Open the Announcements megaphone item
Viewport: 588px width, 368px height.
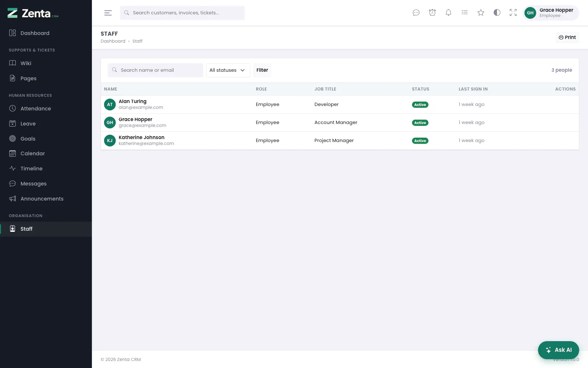[x=46, y=199]
